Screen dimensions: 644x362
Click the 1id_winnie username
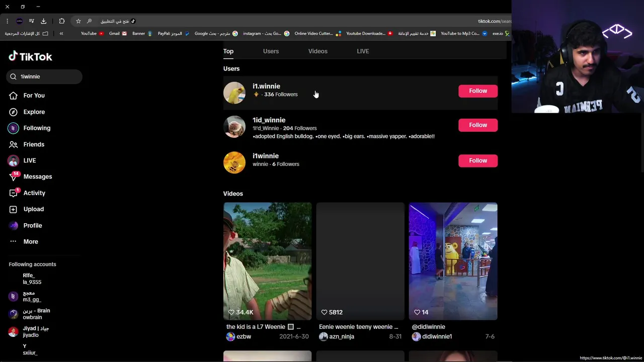[269, 120]
